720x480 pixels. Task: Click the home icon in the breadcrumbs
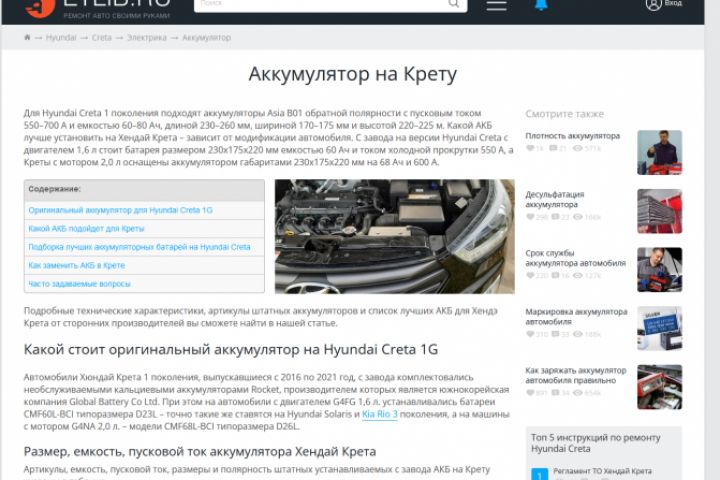click(27, 37)
